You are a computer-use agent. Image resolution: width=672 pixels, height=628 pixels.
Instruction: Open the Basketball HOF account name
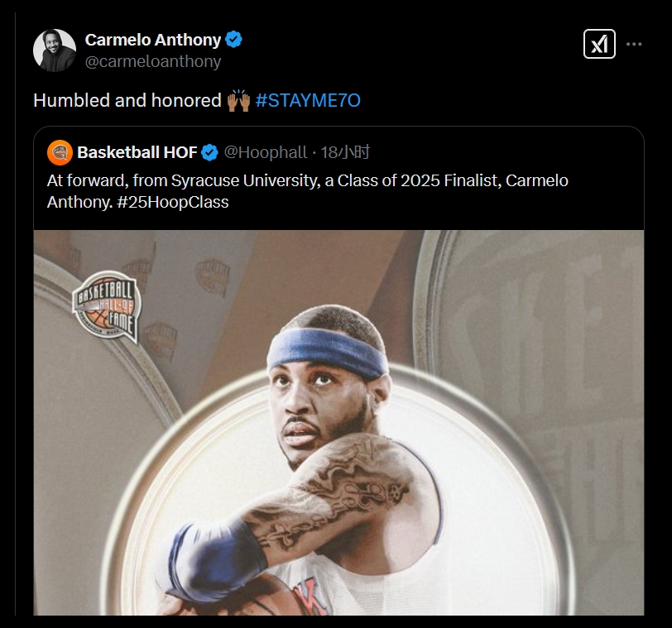click(x=137, y=152)
